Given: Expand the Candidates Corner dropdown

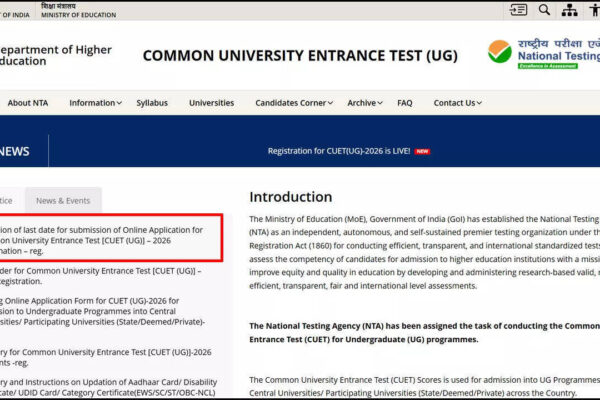Looking at the screenshot, I should pos(294,103).
